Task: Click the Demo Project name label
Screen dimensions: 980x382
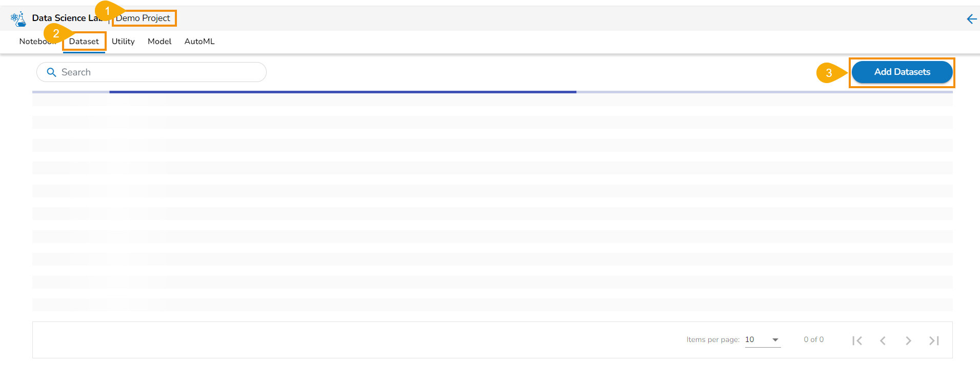Action: [x=143, y=18]
